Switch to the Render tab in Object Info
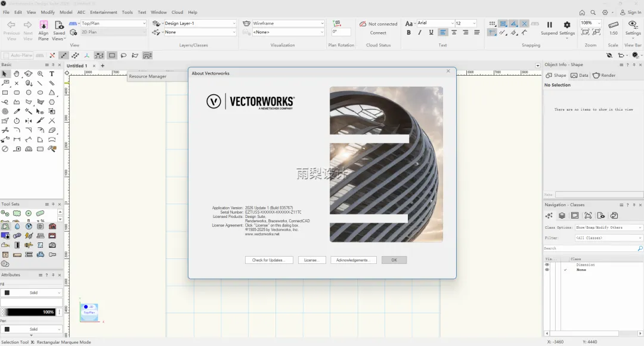The height and width of the screenshot is (346, 644). coord(604,76)
